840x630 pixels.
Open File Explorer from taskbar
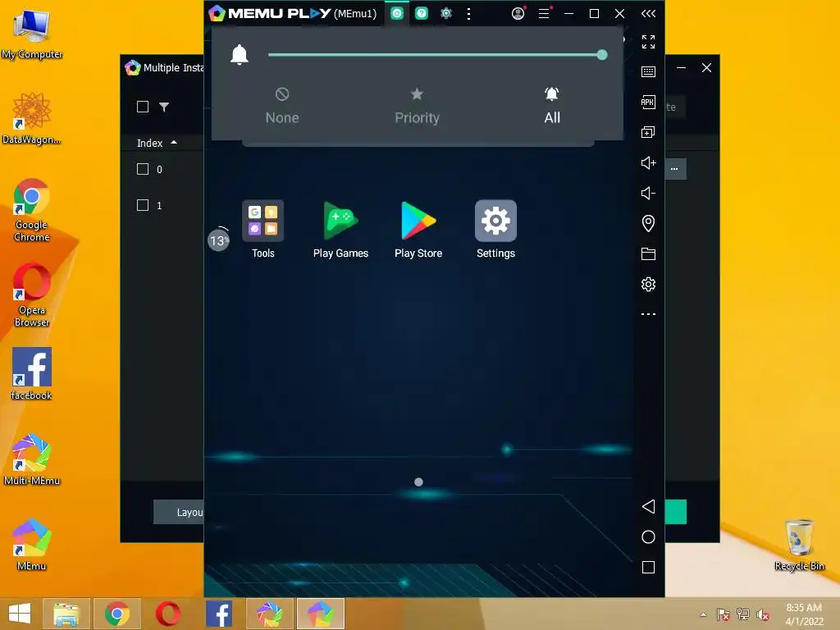point(66,614)
